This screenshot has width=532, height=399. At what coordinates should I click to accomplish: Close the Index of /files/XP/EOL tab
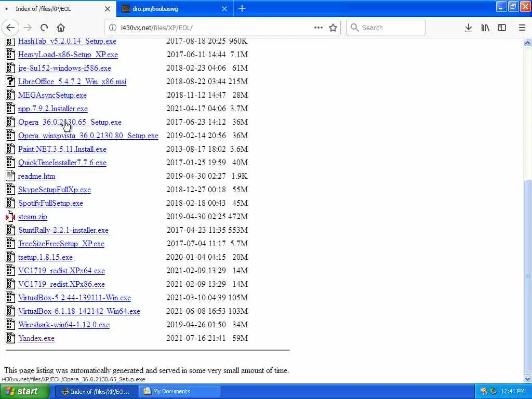108,9
